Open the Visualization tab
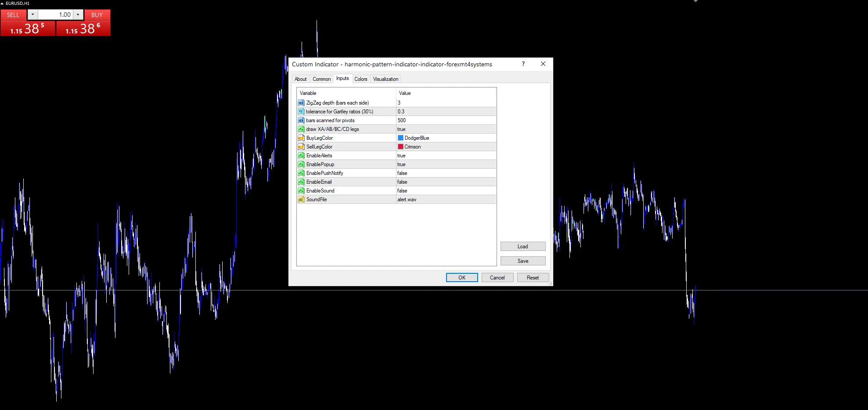 [386, 79]
